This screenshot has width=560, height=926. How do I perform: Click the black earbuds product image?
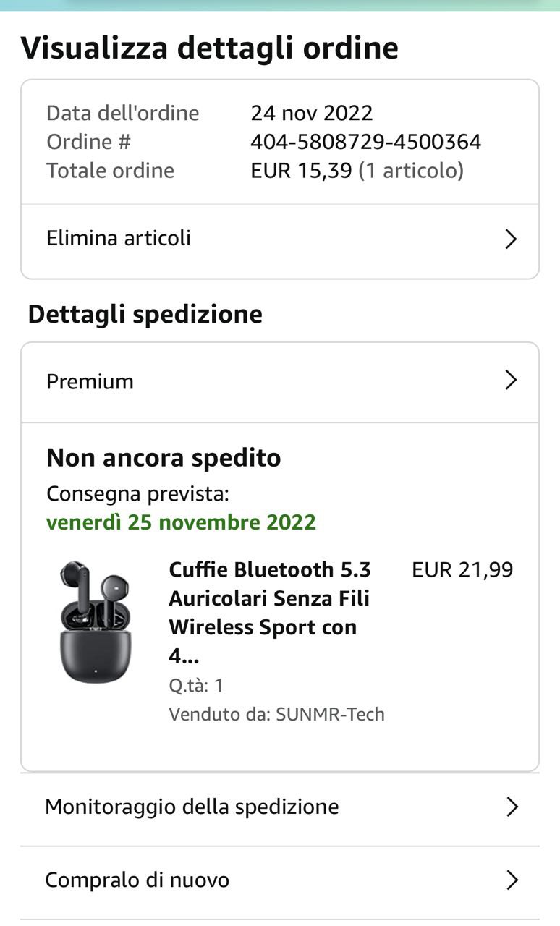click(x=96, y=621)
